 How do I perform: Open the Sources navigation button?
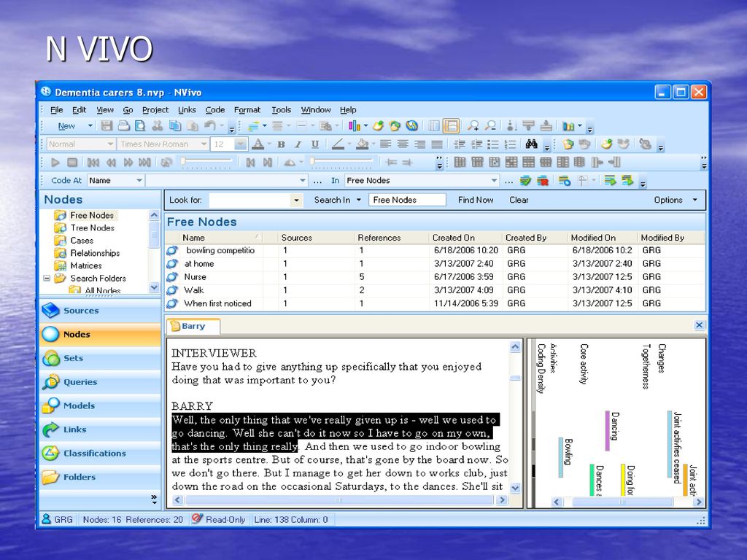(100, 311)
